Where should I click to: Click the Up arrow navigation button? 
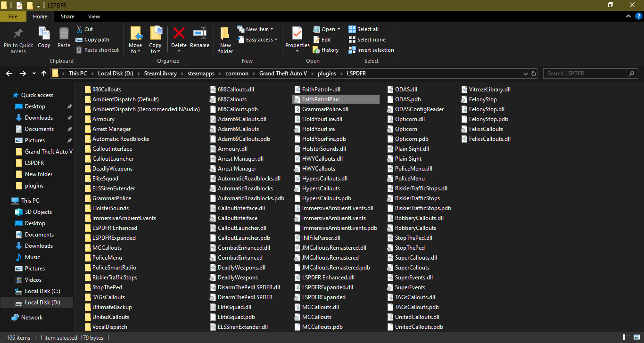coord(44,73)
